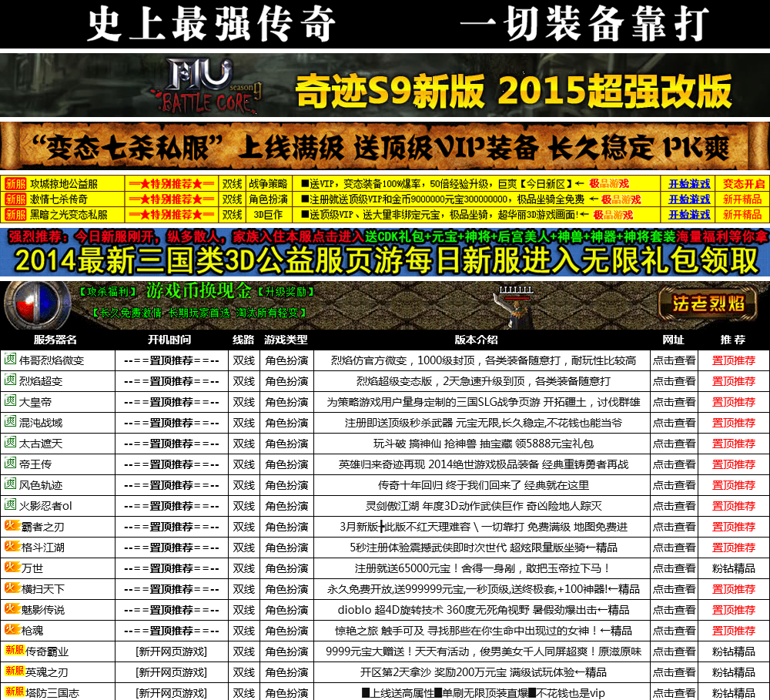Open the 变态七杀私服 scroll banner
The height and width of the screenshot is (700, 770).
385,147
